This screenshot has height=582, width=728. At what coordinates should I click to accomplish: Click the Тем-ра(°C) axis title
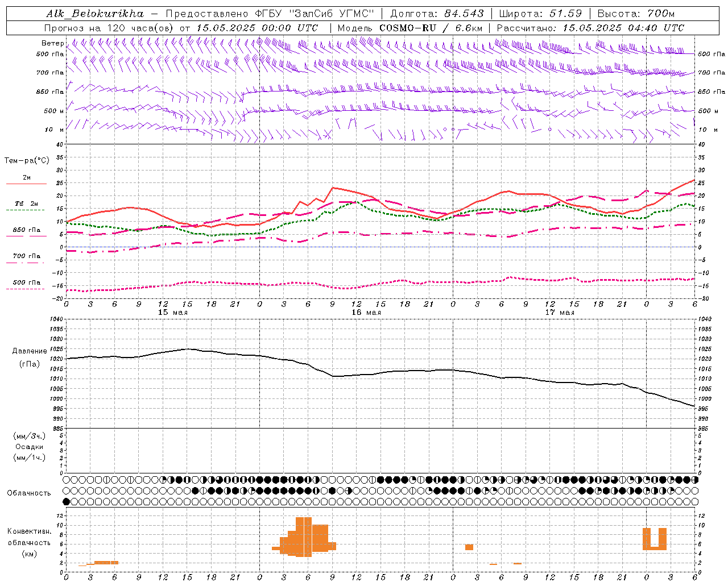(x=27, y=161)
